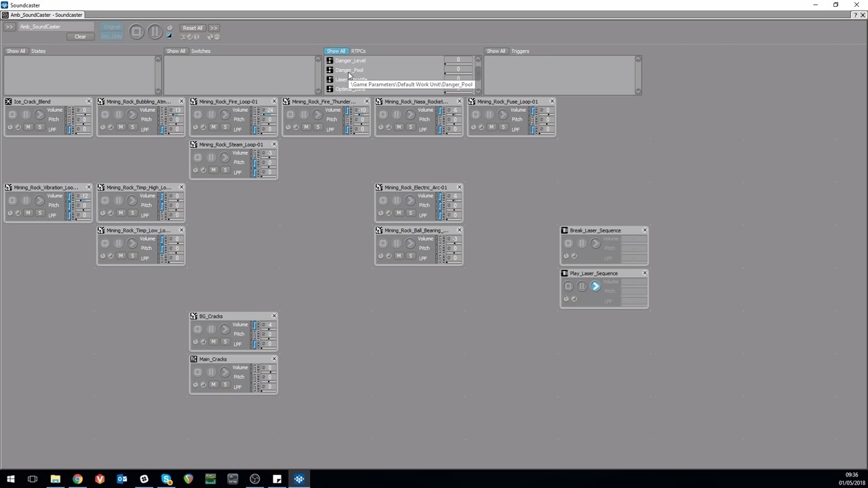This screenshot has height=488, width=868.
Task: Expand the session panel with top-left arrows
Action: 9,27
